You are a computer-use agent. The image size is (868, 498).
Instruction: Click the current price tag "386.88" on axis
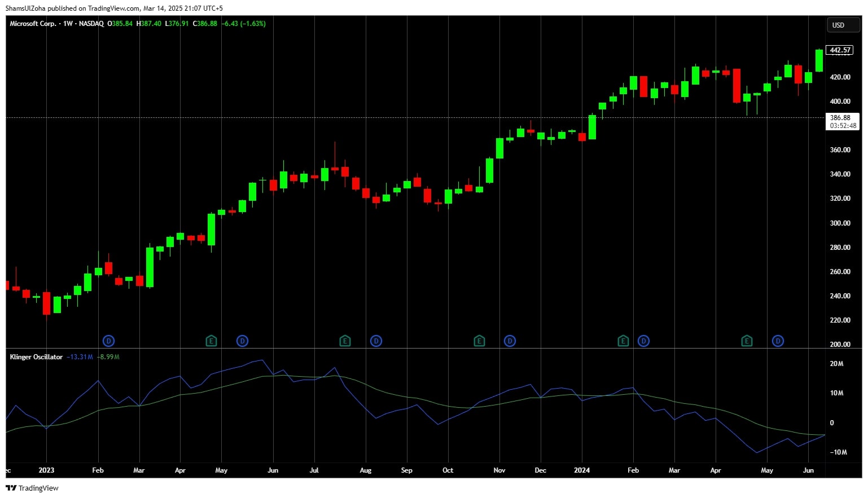[840, 118]
